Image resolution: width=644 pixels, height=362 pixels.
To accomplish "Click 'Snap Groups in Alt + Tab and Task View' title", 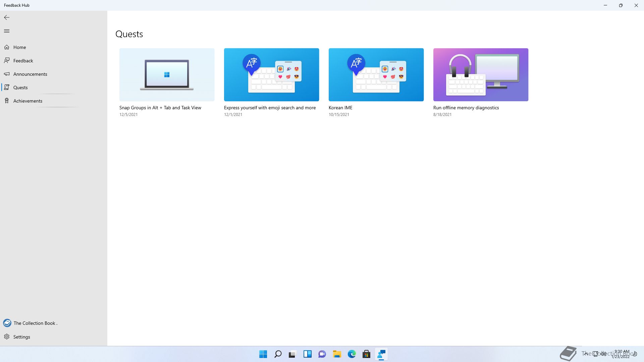I will pyautogui.click(x=160, y=108).
